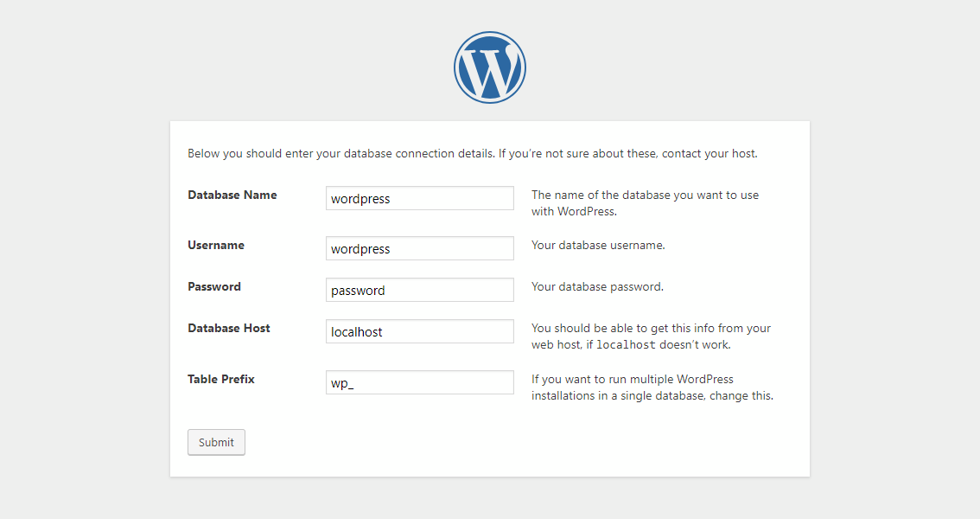Click the bold Username label
The image size is (980, 519).
point(215,246)
